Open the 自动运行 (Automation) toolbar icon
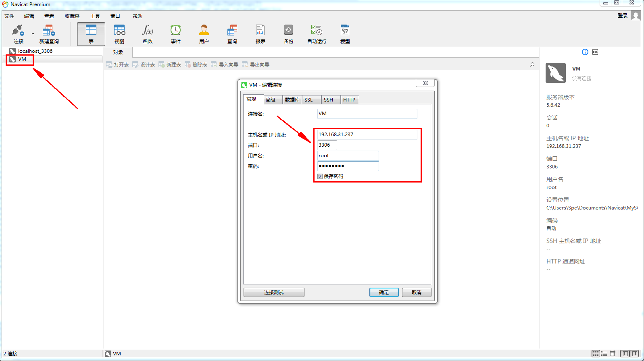The width and height of the screenshot is (644, 361). tap(317, 34)
